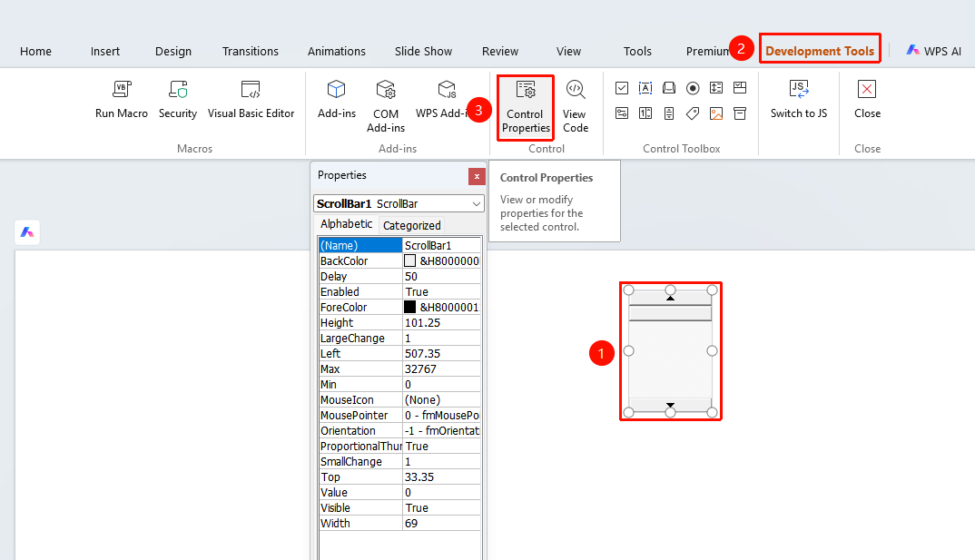Insert a spin button control
This screenshot has width=975, height=560.
coord(645,113)
